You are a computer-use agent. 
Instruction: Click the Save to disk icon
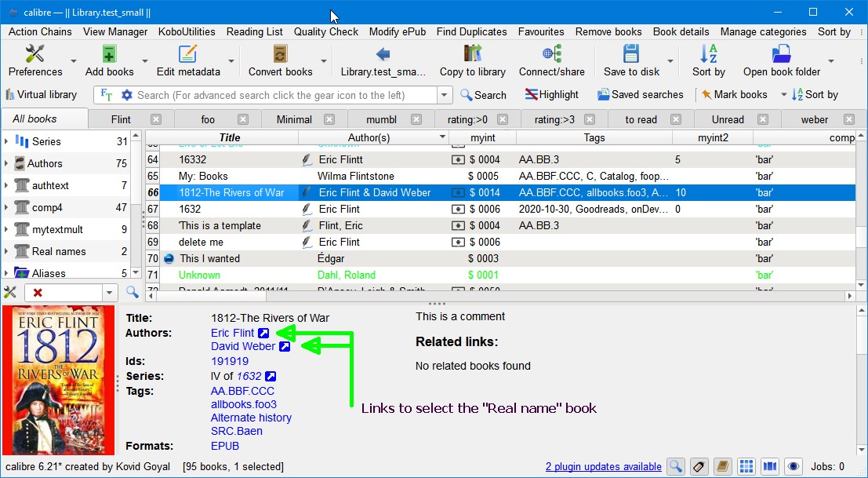pyautogui.click(x=631, y=54)
